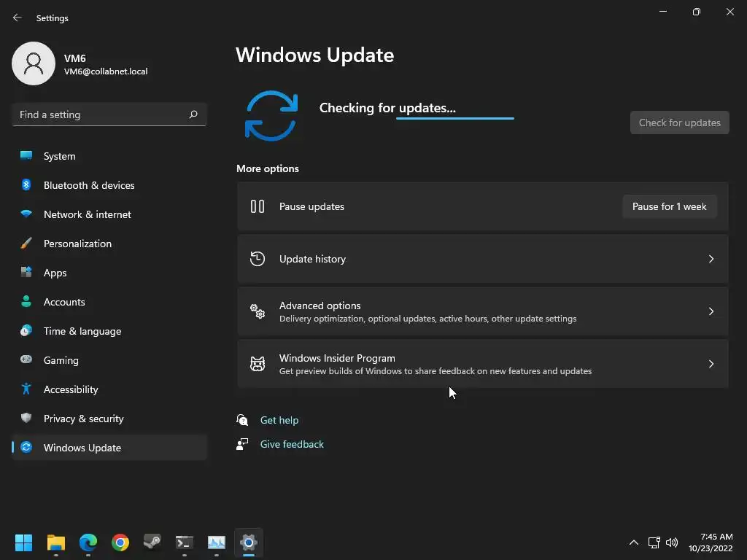The image size is (747, 560).
Task: Click the Privacy & security shield icon
Action: click(x=26, y=418)
